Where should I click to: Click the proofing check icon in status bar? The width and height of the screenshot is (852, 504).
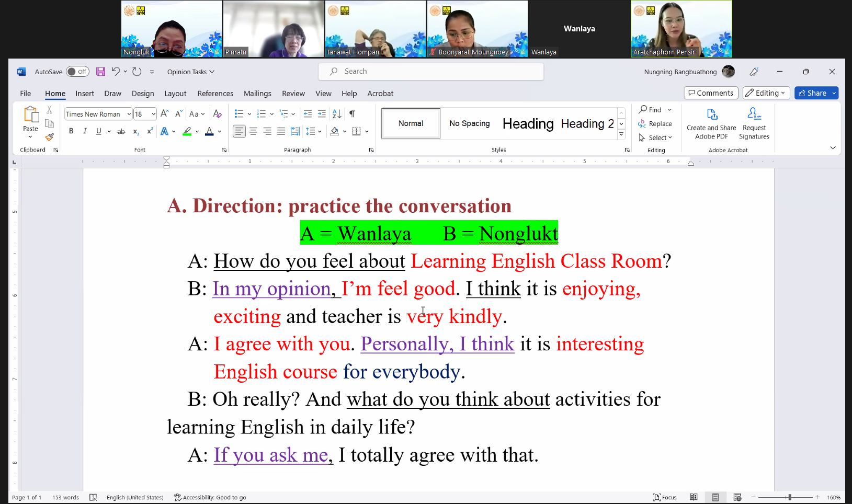coord(93,497)
